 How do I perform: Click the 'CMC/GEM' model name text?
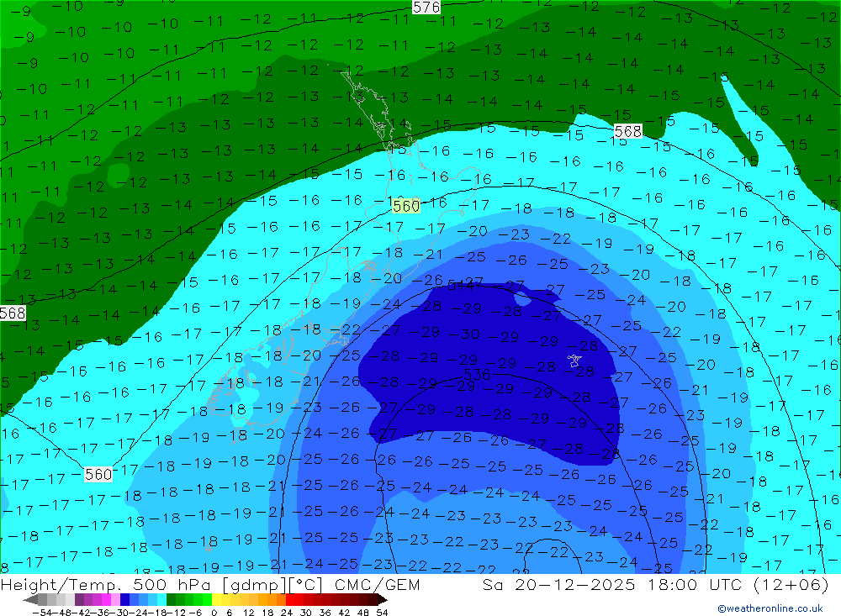[377, 584]
